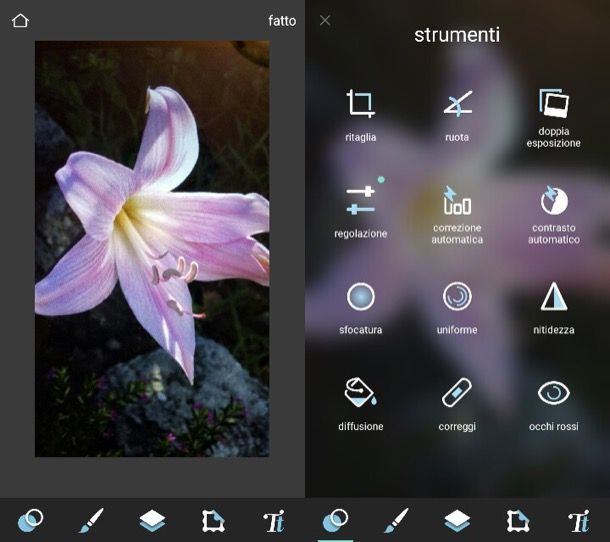
Task: Go home via the house icon
Action: 20,21
